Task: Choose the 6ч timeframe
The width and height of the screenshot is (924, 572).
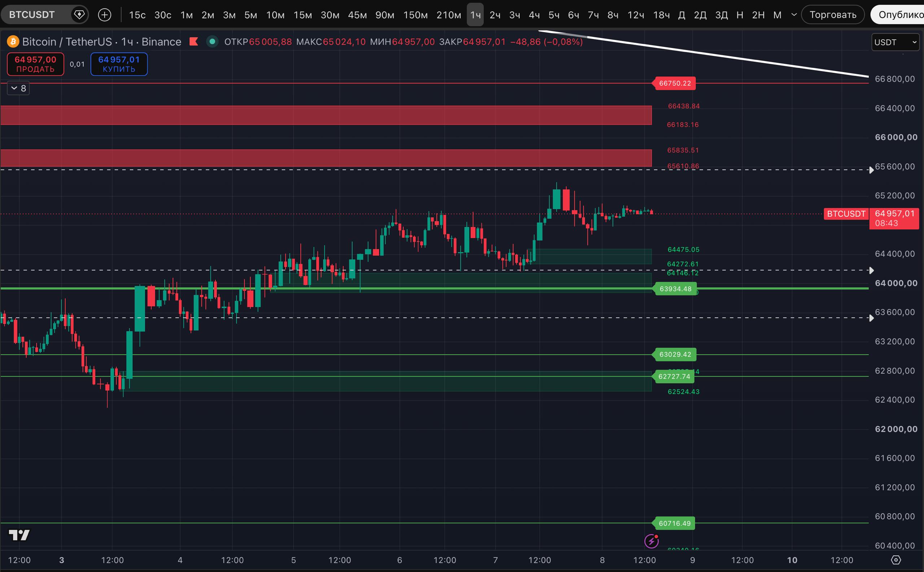Action: coord(574,15)
